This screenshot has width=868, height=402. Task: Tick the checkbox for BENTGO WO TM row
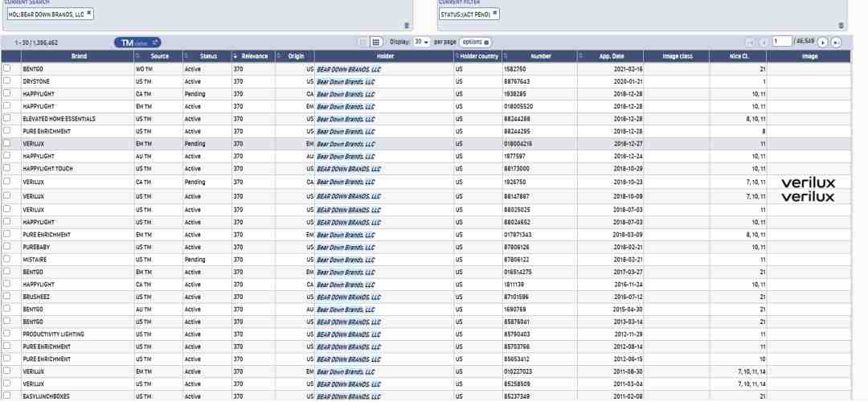(7, 68)
